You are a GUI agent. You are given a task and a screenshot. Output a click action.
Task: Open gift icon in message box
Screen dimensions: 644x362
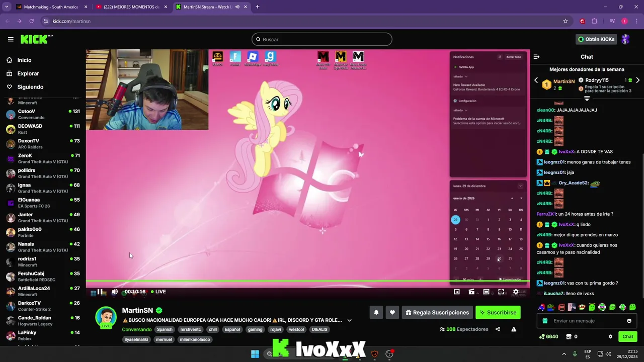(545, 321)
